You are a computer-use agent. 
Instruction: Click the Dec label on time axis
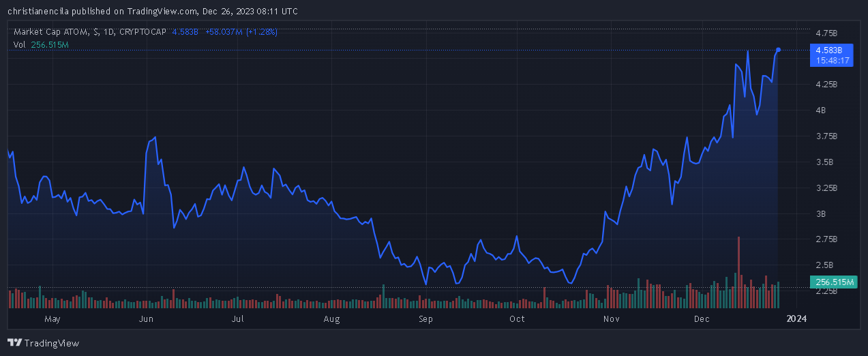[702, 318]
